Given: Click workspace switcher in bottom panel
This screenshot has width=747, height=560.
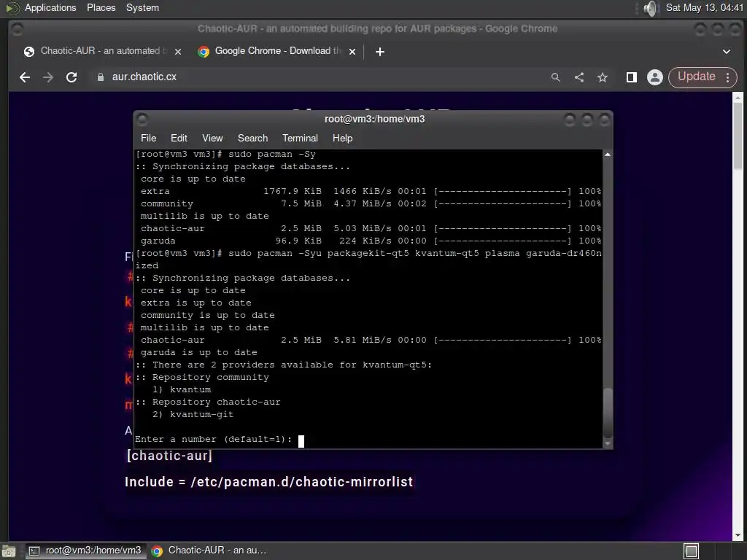Looking at the screenshot, I should (x=692, y=551).
